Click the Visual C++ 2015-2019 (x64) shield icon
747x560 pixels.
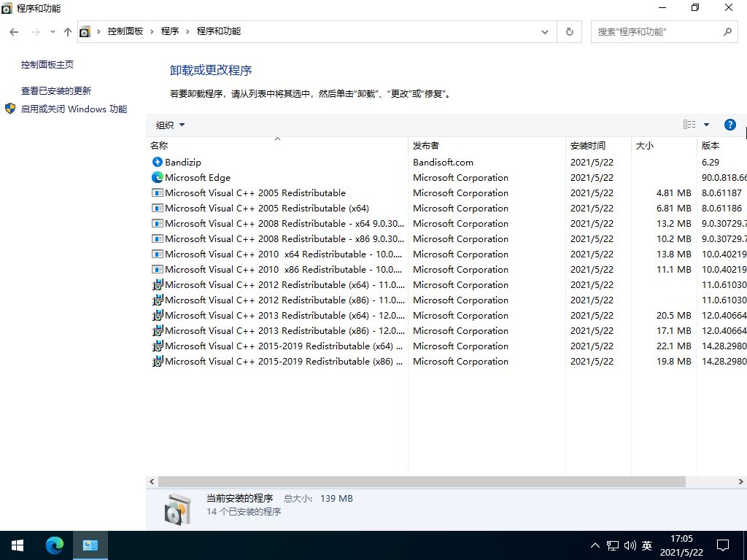point(158,346)
